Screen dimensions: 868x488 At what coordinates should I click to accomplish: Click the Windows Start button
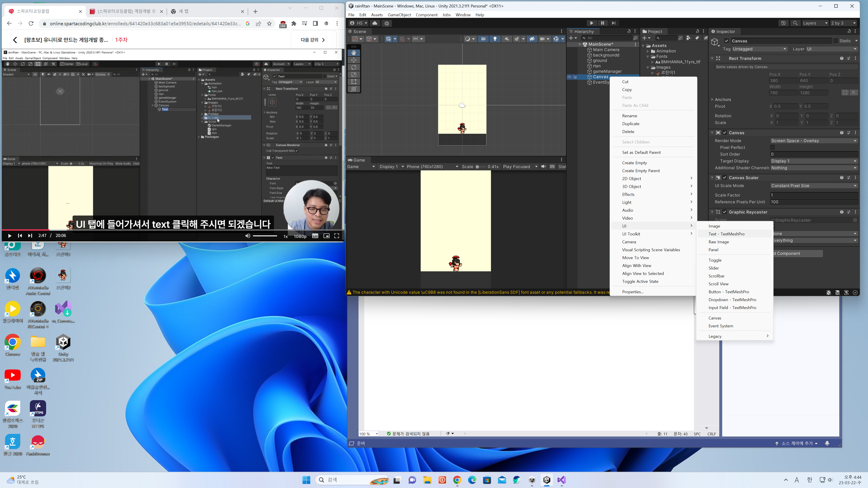pos(306,480)
